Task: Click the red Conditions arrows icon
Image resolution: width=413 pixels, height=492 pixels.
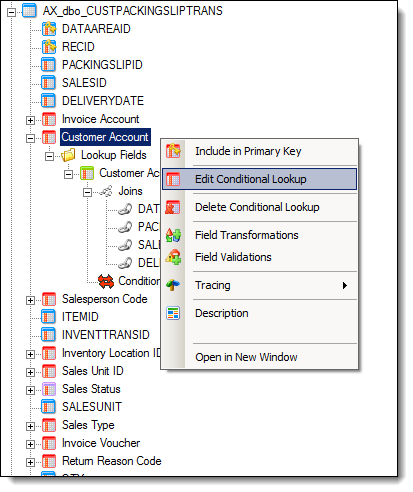Action: (106, 281)
